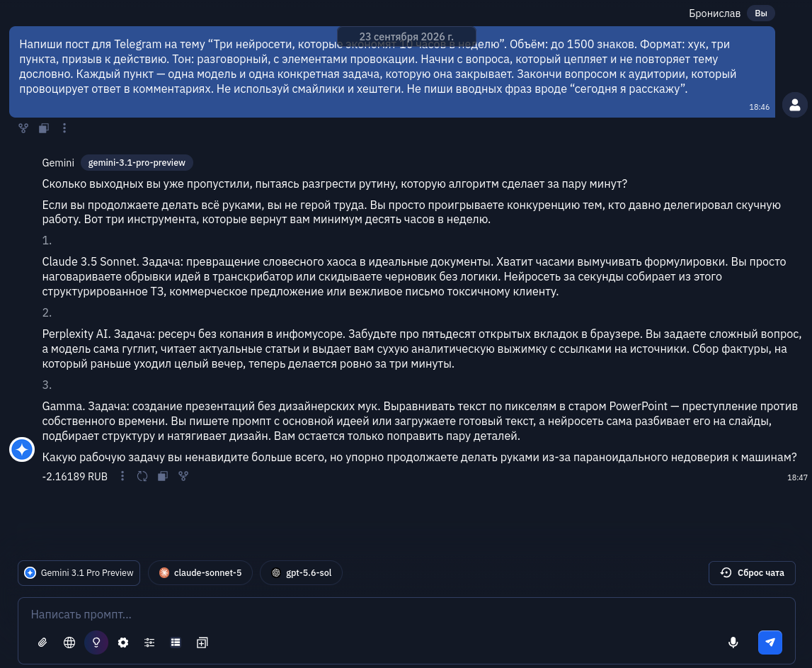This screenshot has width=812, height=668.
Task: Attach a file with the paperclip icon
Action: 42,642
